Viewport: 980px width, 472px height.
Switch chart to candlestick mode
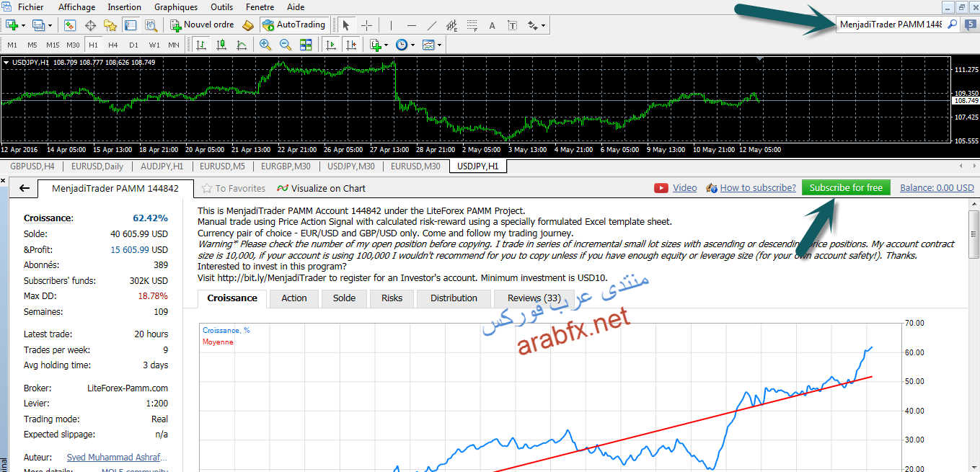(221, 45)
